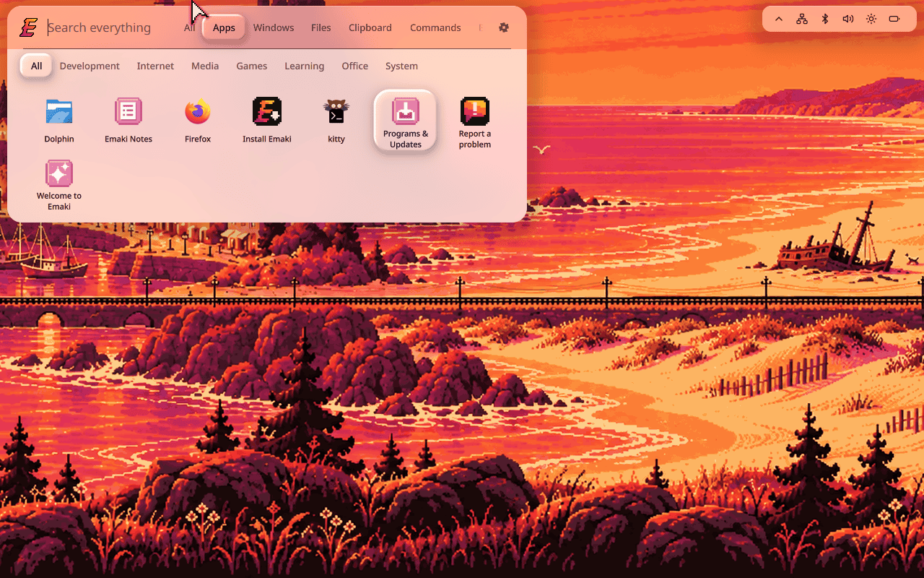Launch Welcome to Emaki
Viewport: 924px width, 578px height.
pos(59,184)
